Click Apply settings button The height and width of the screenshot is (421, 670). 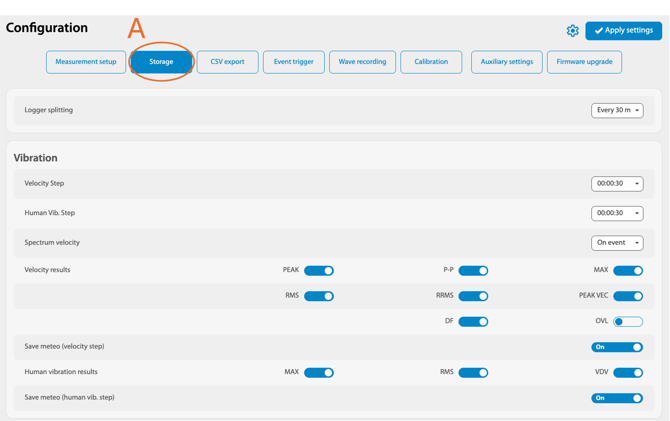(623, 31)
